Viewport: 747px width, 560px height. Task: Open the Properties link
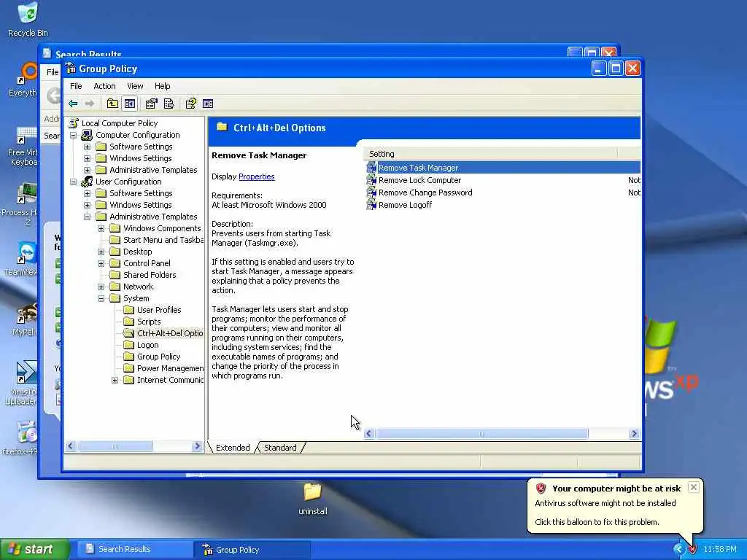(256, 176)
